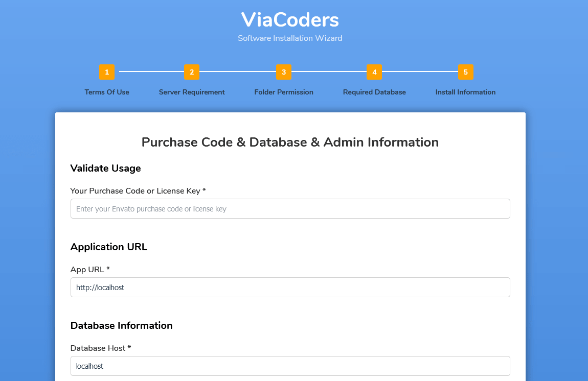Screen dimensions: 588x381
Task: Click the step 4 number badge
Action: [374, 72]
